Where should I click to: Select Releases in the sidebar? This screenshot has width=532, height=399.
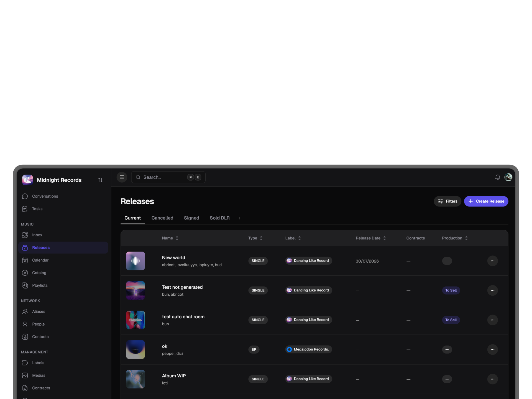(x=63, y=247)
